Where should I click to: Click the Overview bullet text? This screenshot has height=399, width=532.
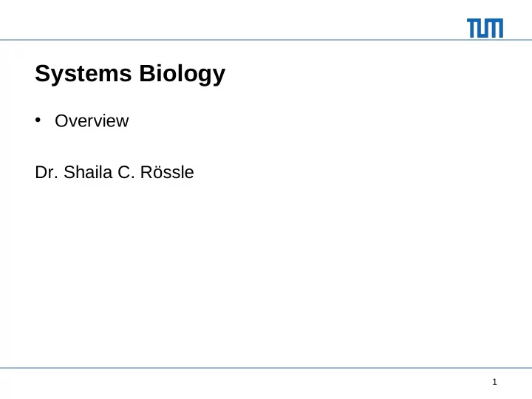click(x=92, y=120)
